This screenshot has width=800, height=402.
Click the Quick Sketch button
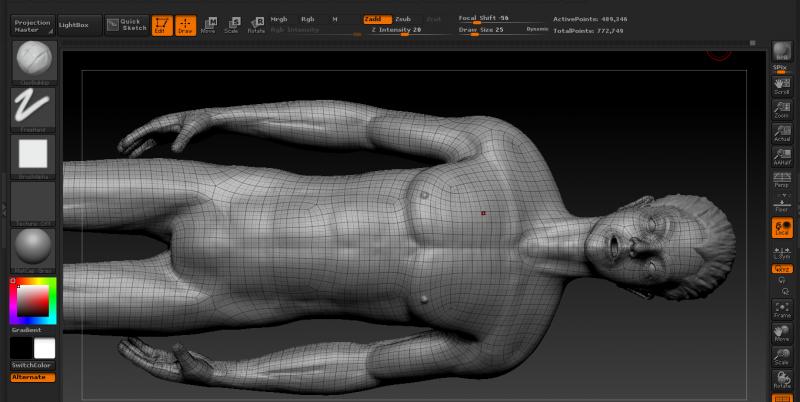[127, 24]
